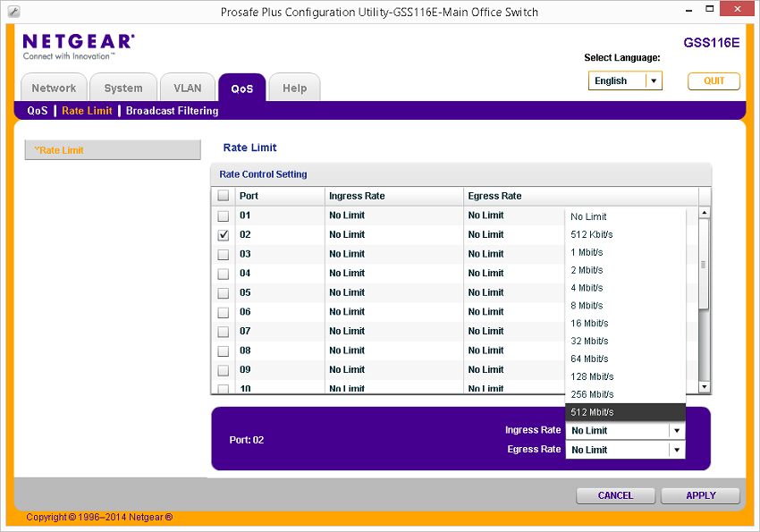
Task: Go to the VLAN tab
Action: click(188, 88)
